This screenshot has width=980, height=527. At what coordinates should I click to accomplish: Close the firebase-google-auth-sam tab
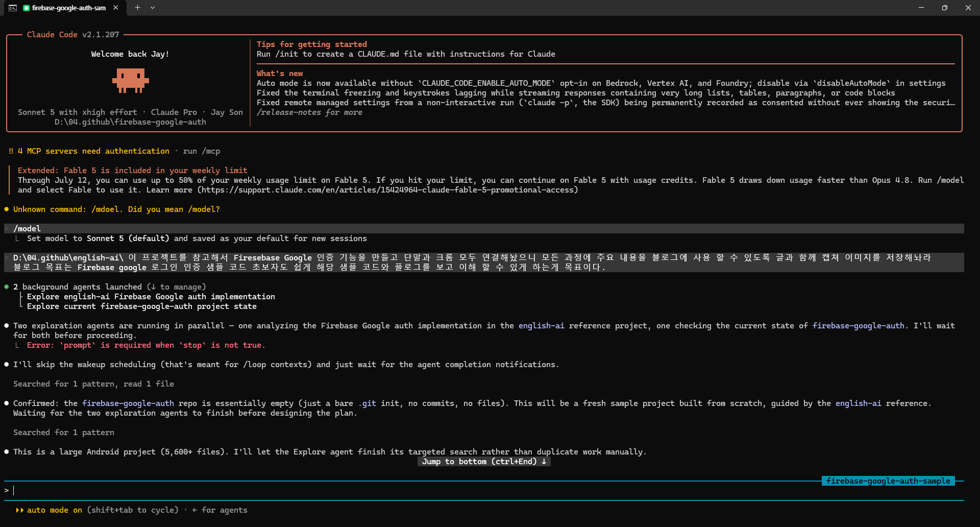click(116, 8)
